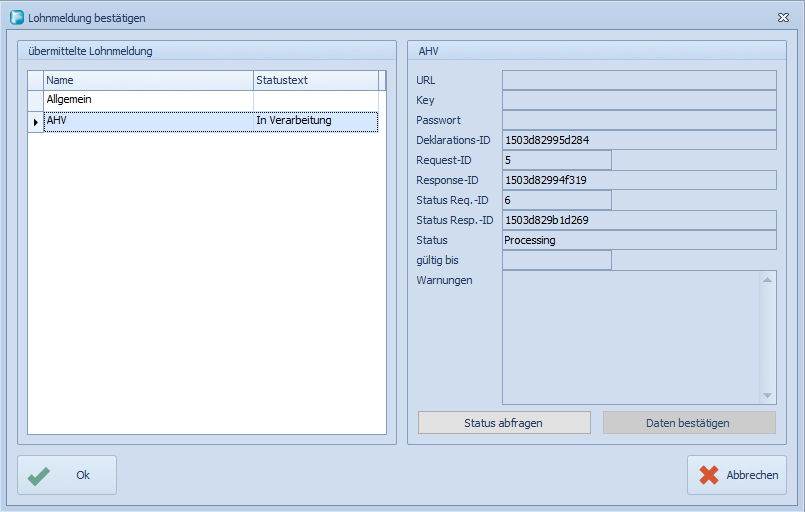
Task: Select the AHV row in the list
Action: pos(148,121)
